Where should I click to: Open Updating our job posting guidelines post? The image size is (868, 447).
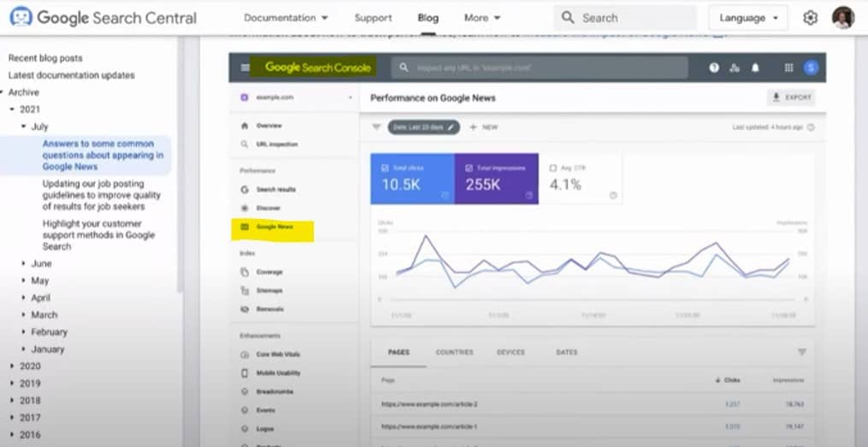(x=101, y=195)
